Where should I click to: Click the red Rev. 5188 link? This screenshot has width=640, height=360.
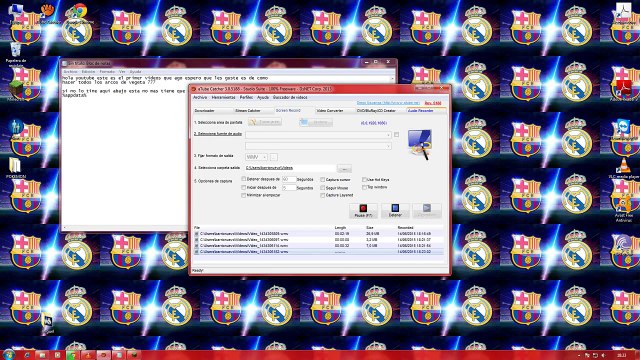(433, 103)
